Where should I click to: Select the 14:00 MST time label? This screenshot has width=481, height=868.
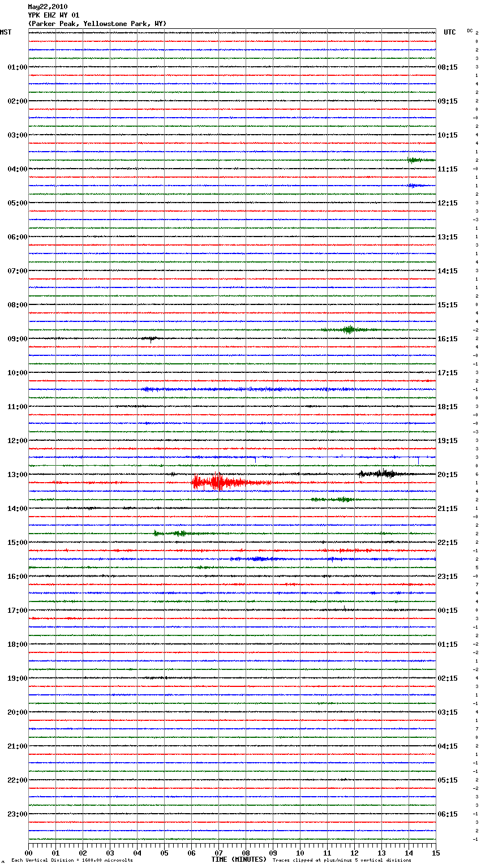click(x=18, y=509)
